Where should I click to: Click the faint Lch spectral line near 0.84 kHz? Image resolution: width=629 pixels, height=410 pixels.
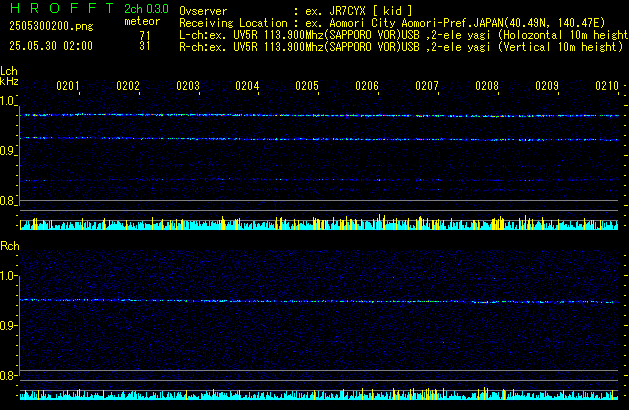point(319,180)
